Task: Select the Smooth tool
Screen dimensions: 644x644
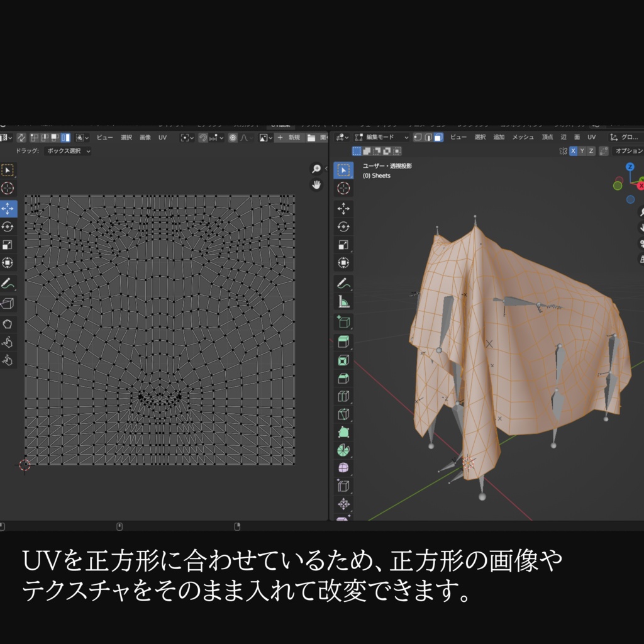Action: [x=343, y=468]
